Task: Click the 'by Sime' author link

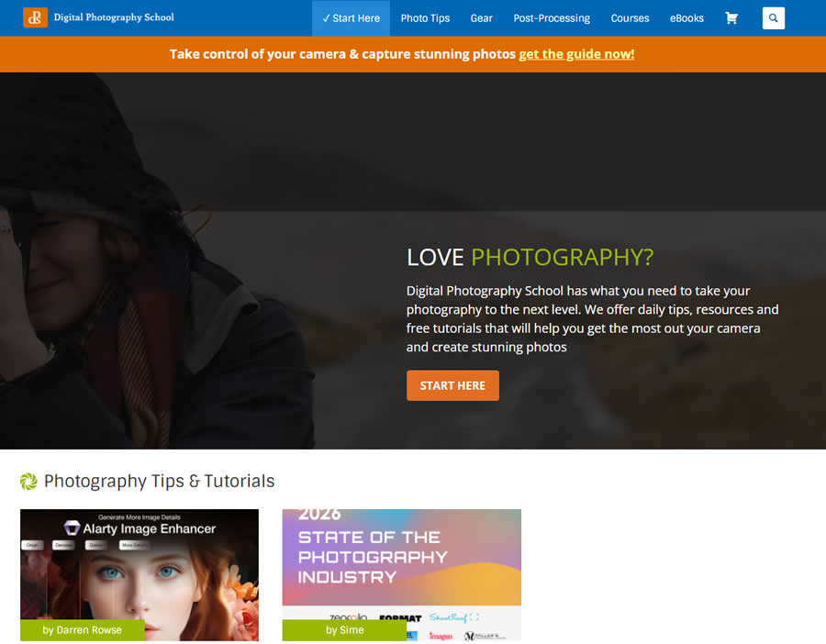Action: click(x=344, y=630)
